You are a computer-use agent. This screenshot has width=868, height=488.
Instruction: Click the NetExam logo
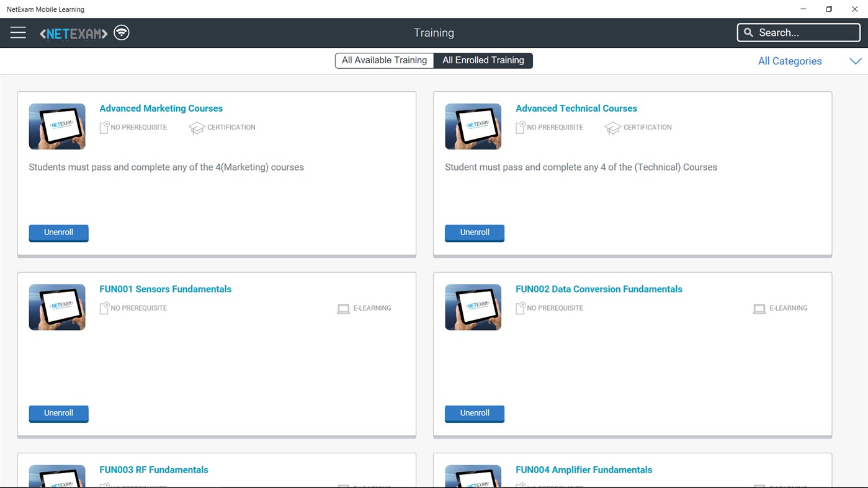(x=73, y=32)
